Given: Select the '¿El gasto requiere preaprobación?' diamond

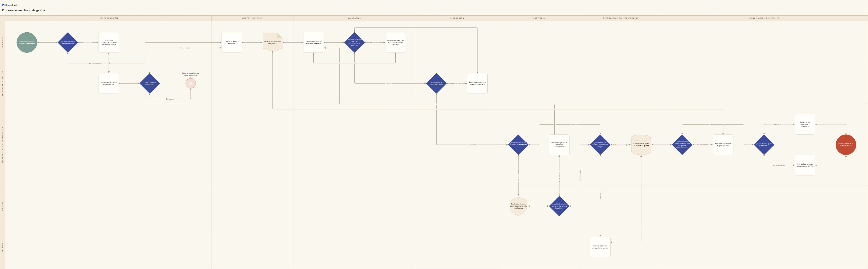Looking at the screenshot, I should click(68, 42).
